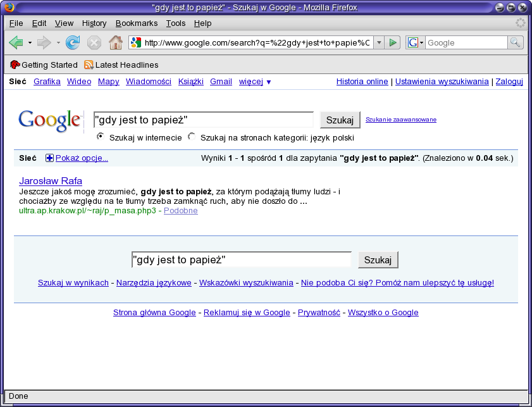Minimize the Firefox window
Viewport: 532px width, 407px height.
[500, 7]
